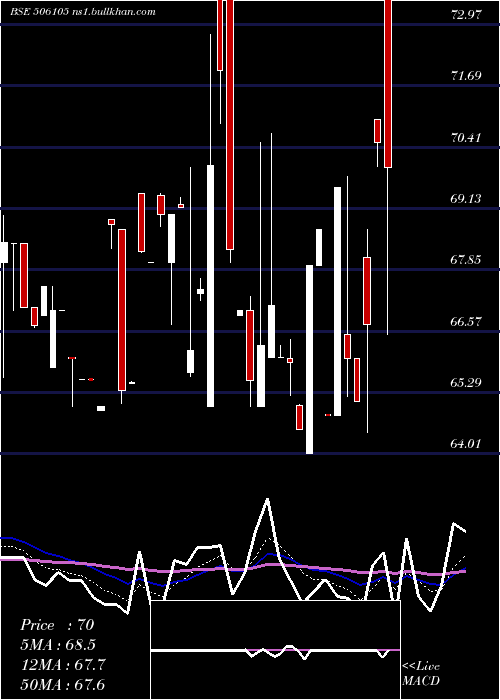Screen dimensions: 500x700
Task: Click the '<<Live MACD' label
Action: point(421,673)
